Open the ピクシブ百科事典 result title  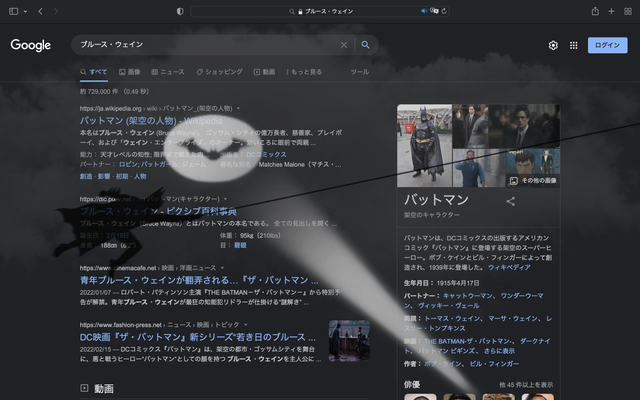click(158, 211)
